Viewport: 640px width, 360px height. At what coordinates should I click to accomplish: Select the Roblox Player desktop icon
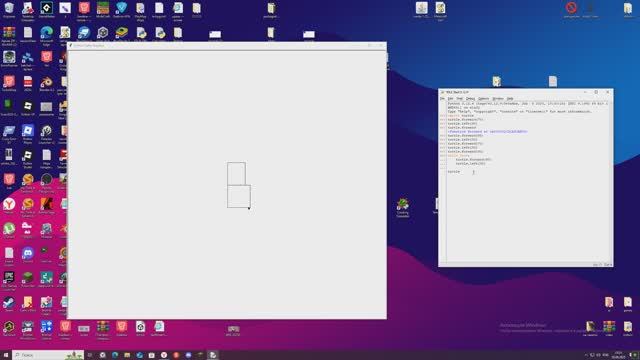point(28,133)
